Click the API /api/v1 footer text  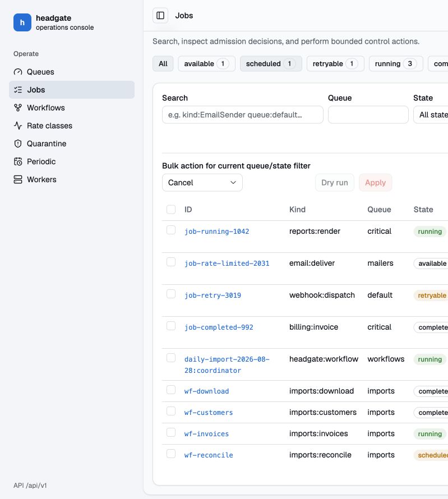[30, 486]
